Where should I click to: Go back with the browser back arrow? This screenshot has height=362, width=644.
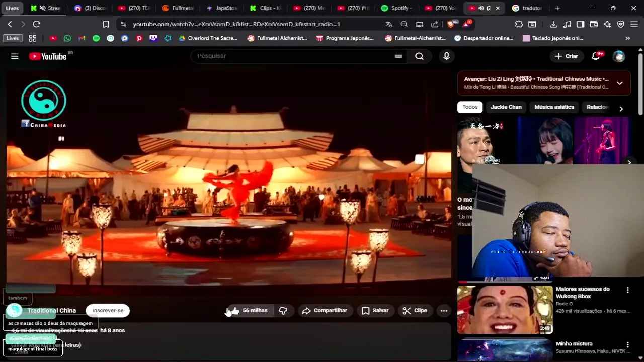pos(10,24)
